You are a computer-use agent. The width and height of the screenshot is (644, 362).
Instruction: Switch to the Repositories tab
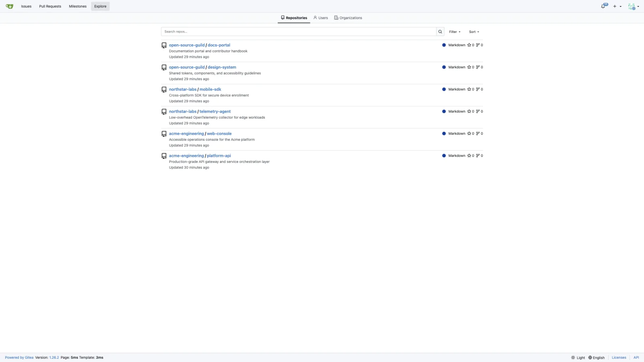tap(294, 18)
